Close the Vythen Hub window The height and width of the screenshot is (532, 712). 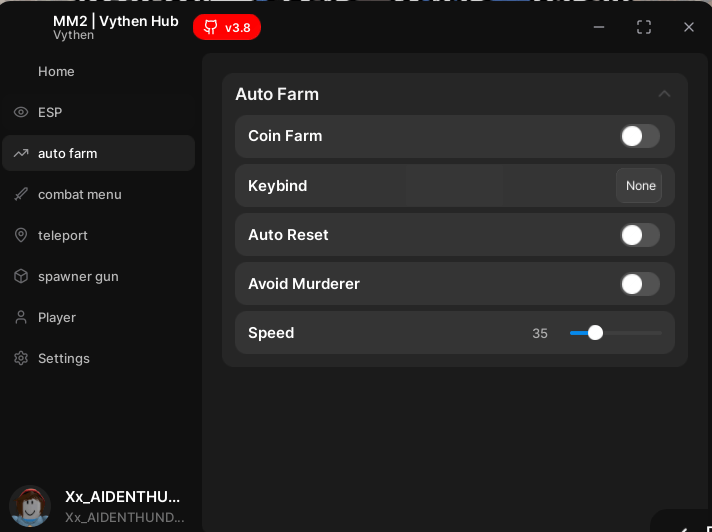click(x=689, y=27)
